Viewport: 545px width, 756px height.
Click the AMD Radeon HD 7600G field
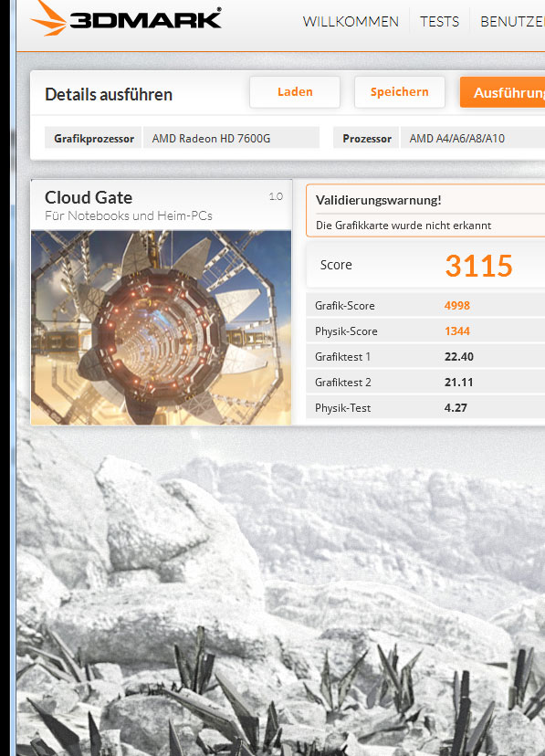coord(231,139)
